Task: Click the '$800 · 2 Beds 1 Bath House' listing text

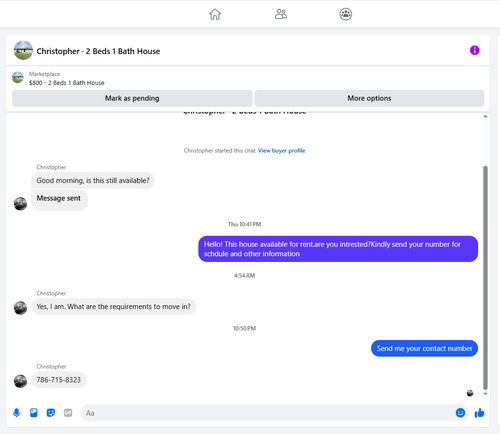Action: (x=67, y=83)
